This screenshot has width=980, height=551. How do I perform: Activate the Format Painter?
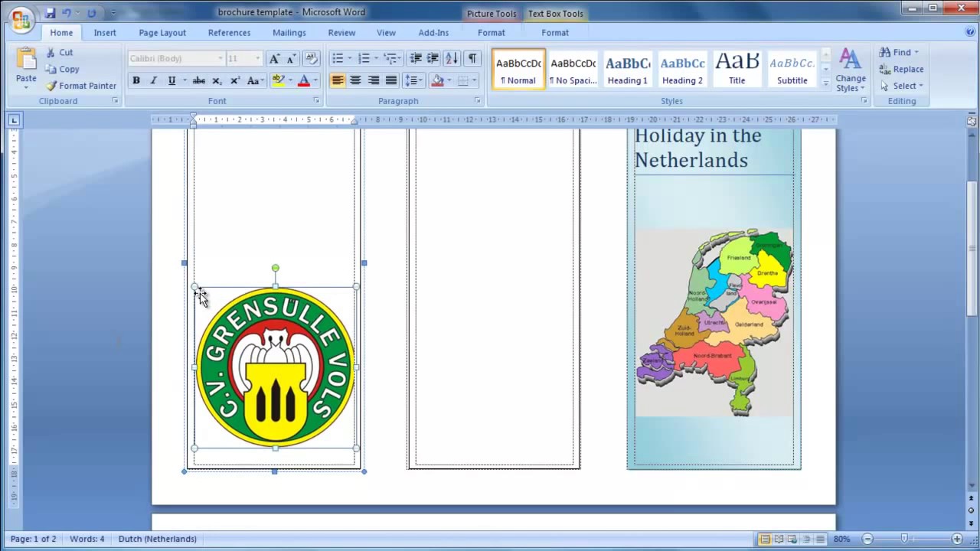pyautogui.click(x=80, y=86)
